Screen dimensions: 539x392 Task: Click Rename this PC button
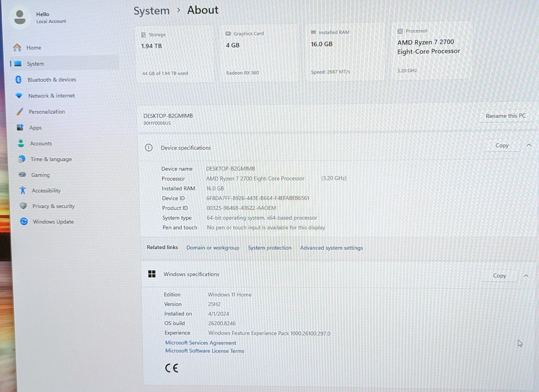tap(505, 116)
